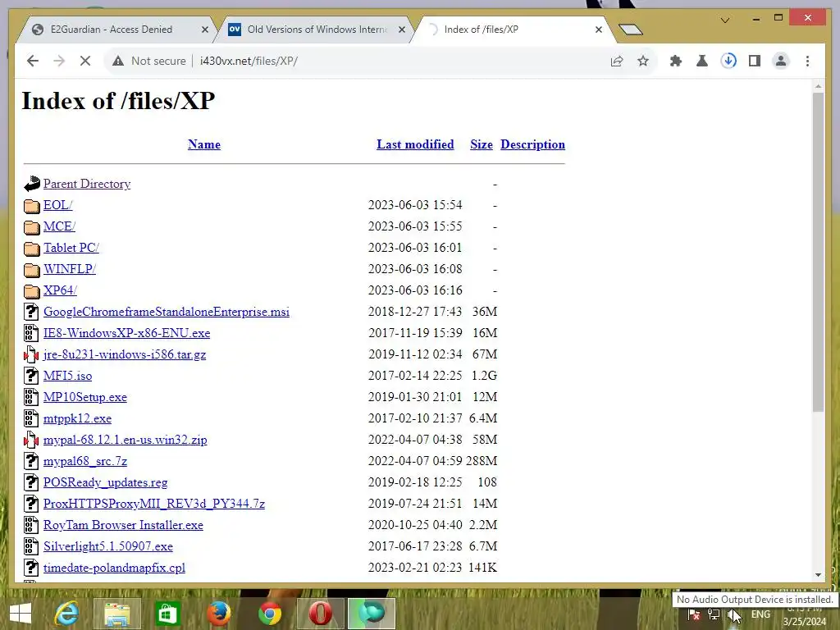Screen dimensions: 840x630
Task: Download ProxHTTPSProxyMII_REV3d_PY344.7z
Action: coord(153,504)
